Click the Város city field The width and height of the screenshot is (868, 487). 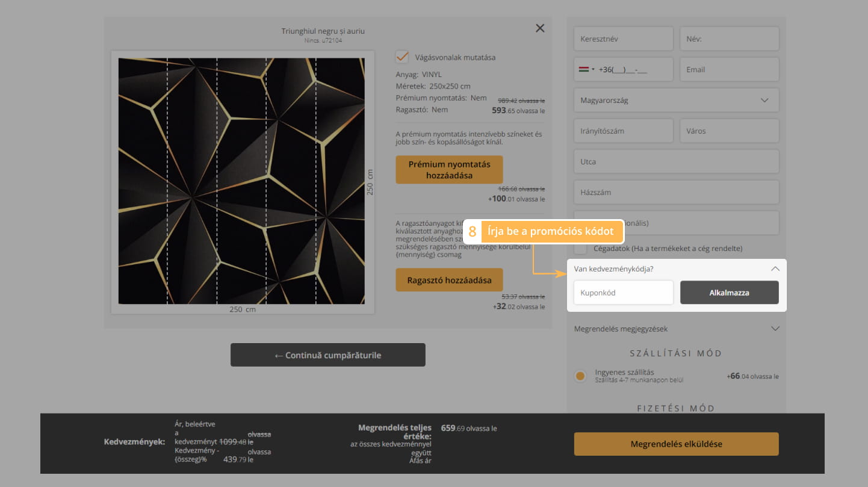(729, 131)
